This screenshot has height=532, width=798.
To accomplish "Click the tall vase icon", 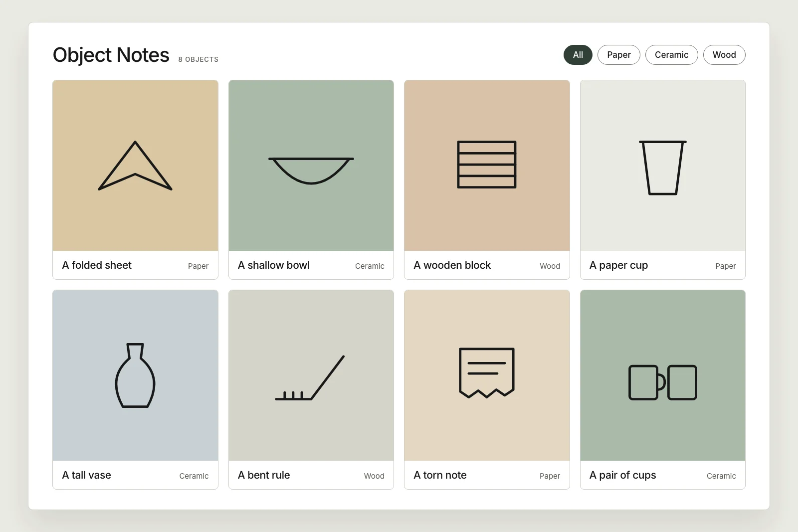I will [x=135, y=375].
